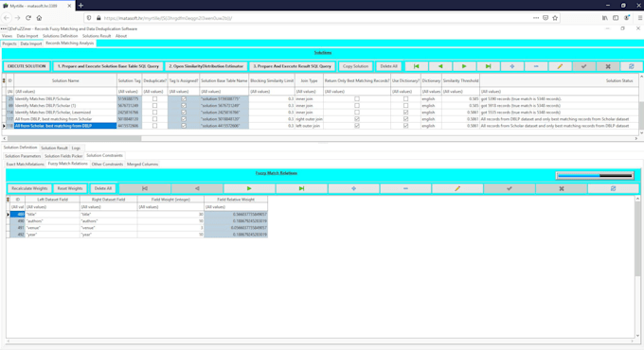The height and width of the screenshot is (350, 644).
Task: Refresh Solutions grid data
Action: tap(632, 66)
